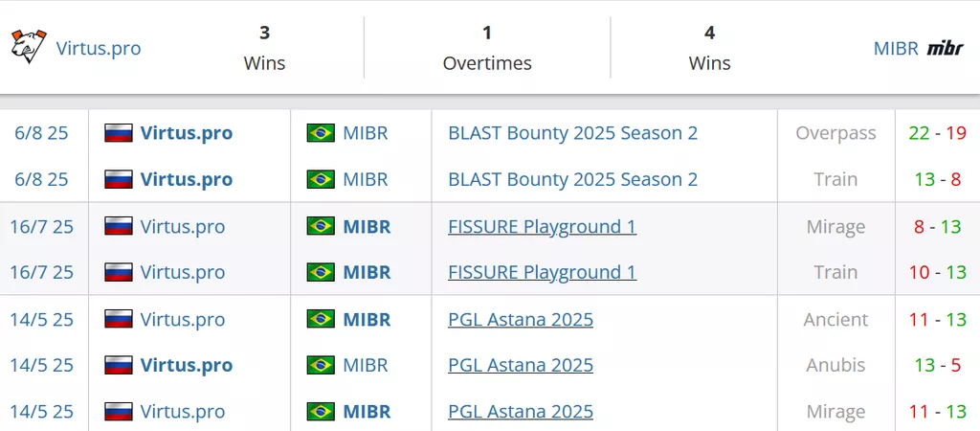Open PGL Astana 2025 on the Anubis row
Viewport: 980px width, 431px height.
pos(521,365)
